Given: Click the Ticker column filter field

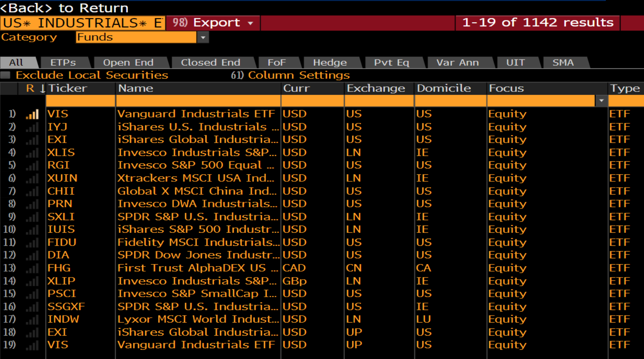Looking at the screenshot, I should point(80,101).
